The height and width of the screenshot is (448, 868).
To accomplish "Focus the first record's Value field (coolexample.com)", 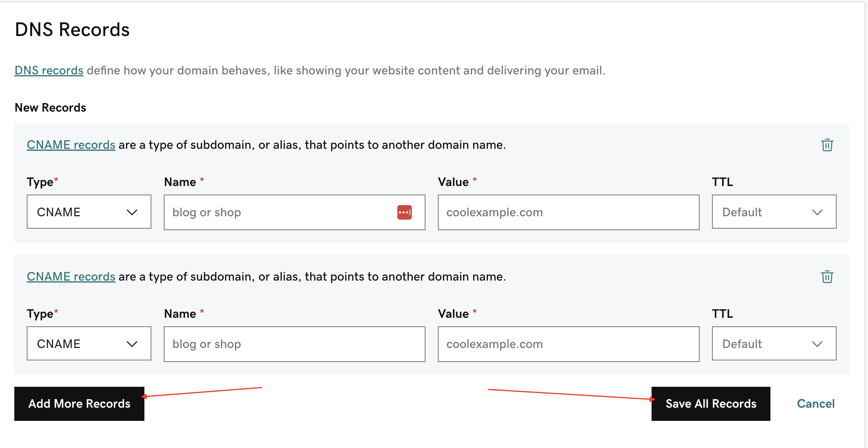I will tap(568, 212).
